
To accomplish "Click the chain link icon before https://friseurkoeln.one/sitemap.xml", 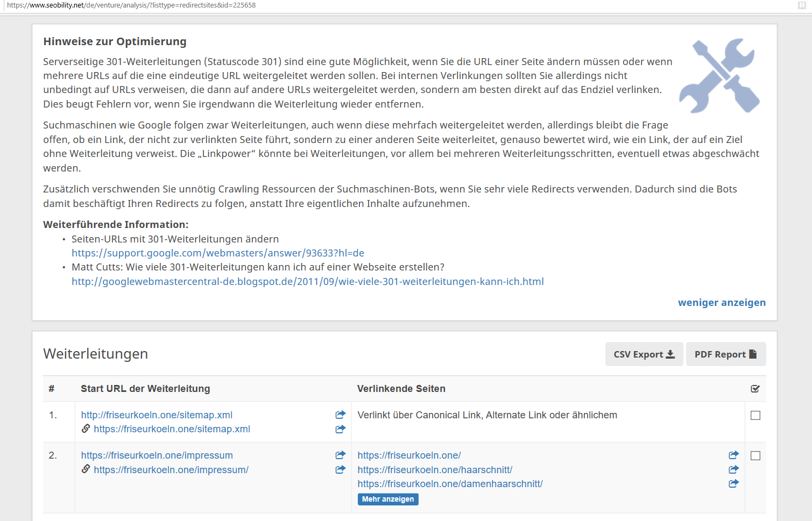I will 86,429.
